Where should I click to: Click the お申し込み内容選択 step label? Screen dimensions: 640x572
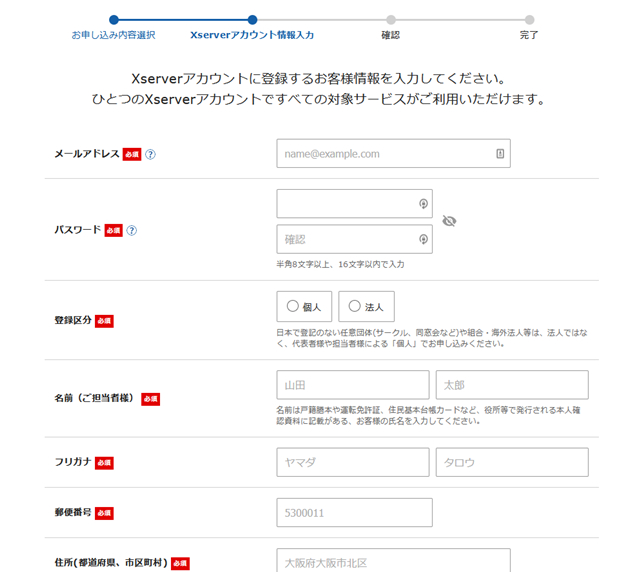[113, 35]
